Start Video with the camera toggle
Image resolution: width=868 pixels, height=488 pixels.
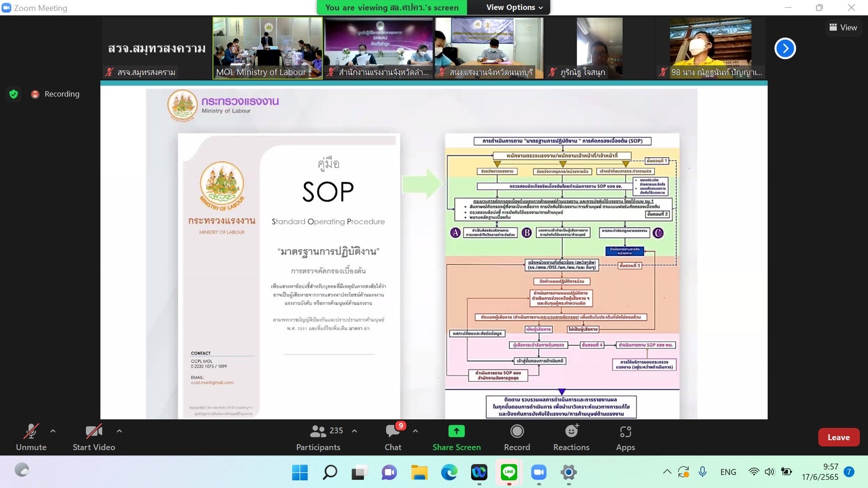coord(94,437)
